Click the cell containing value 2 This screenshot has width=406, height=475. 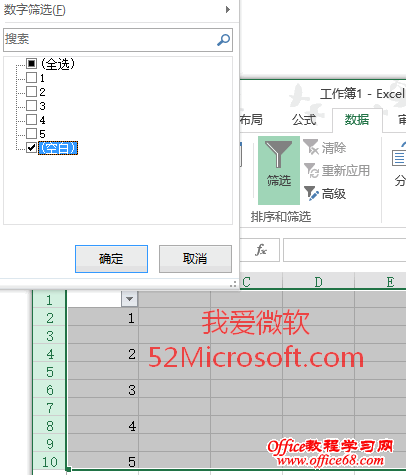click(103, 353)
